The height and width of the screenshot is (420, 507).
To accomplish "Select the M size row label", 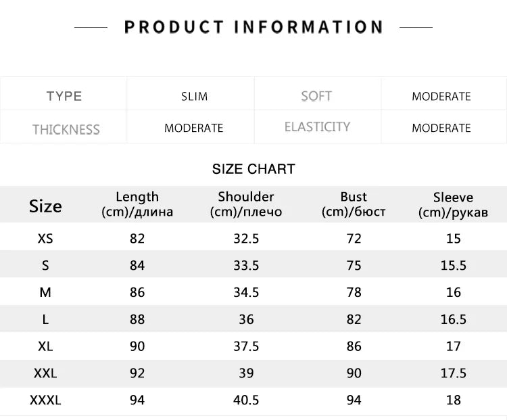I will tap(45, 292).
